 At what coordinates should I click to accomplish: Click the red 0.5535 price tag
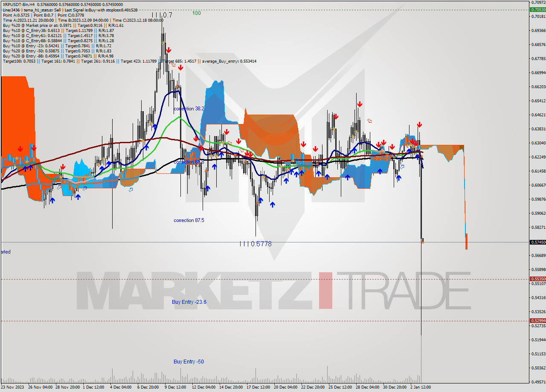pos(538,279)
